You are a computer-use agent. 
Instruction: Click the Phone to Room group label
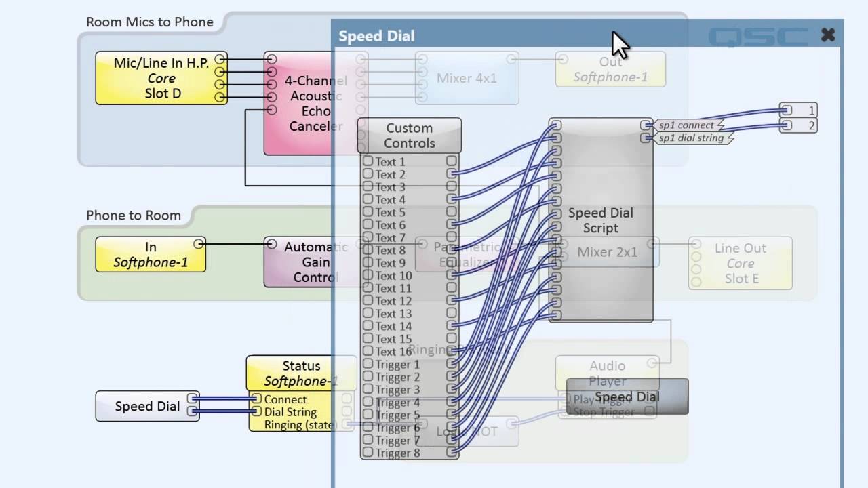click(134, 216)
